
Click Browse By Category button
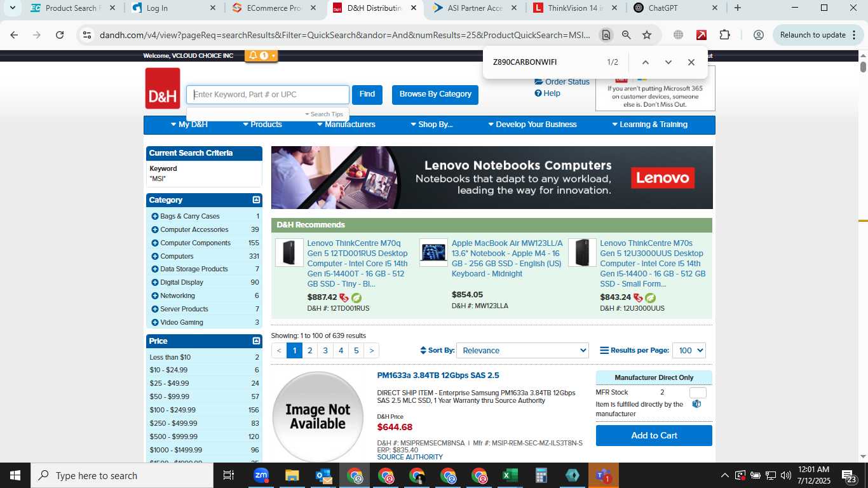(435, 95)
